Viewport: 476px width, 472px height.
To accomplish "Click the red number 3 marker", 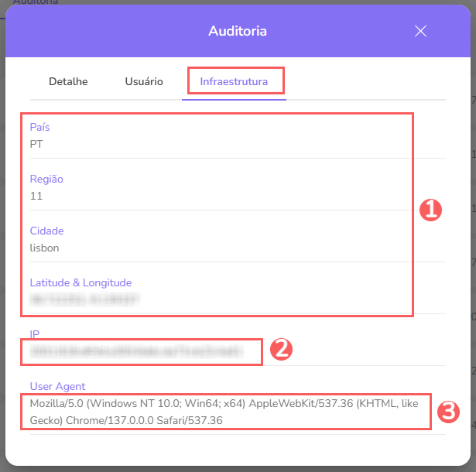I will coord(447,412).
